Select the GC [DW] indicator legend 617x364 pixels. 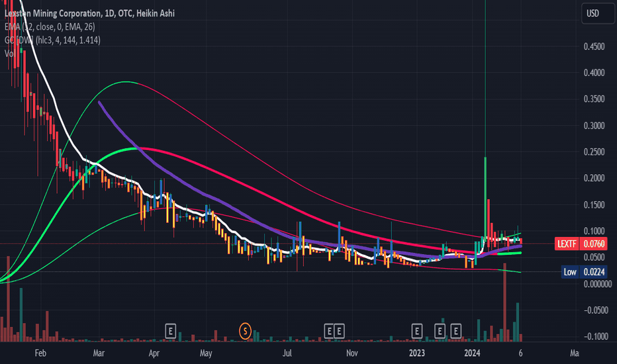[x=52, y=40]
